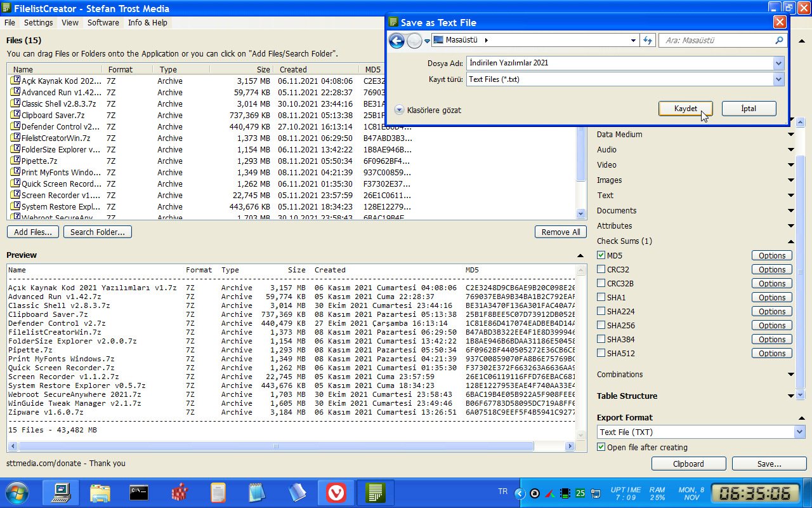The image size is (812, 508).
Task: Open the computer icon on the taskbar
Action: tap(61, 492)
